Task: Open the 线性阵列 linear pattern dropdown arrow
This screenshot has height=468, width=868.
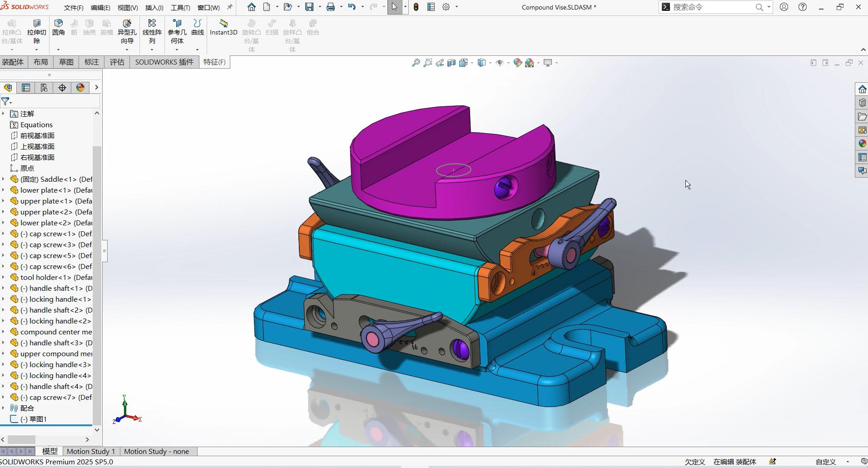Action: click(x=152, y=50)
